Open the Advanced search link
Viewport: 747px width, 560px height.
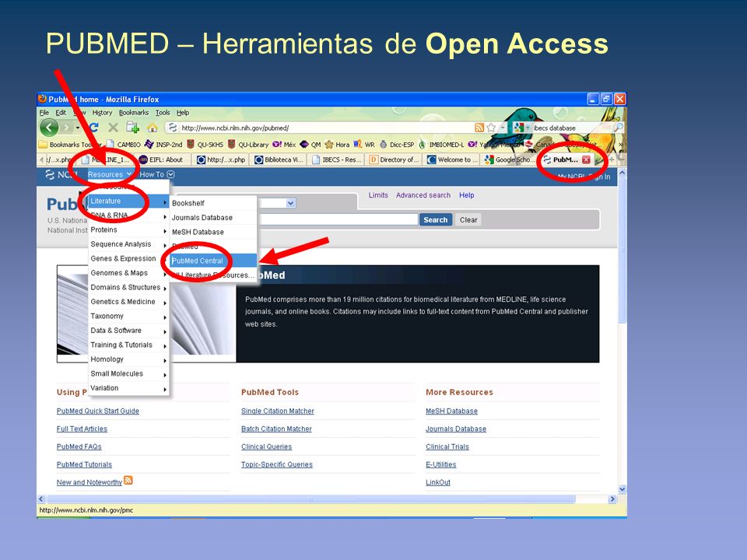click(423, 195)
